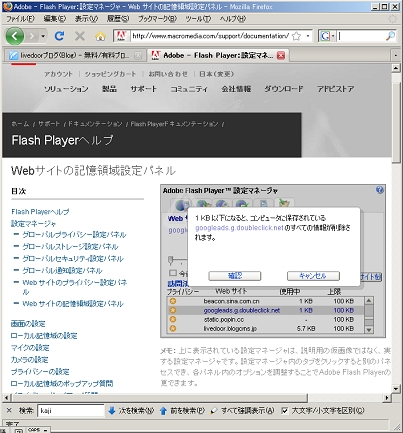Open the 表示(V) menu
403x433 pixels.
[86, 19]
